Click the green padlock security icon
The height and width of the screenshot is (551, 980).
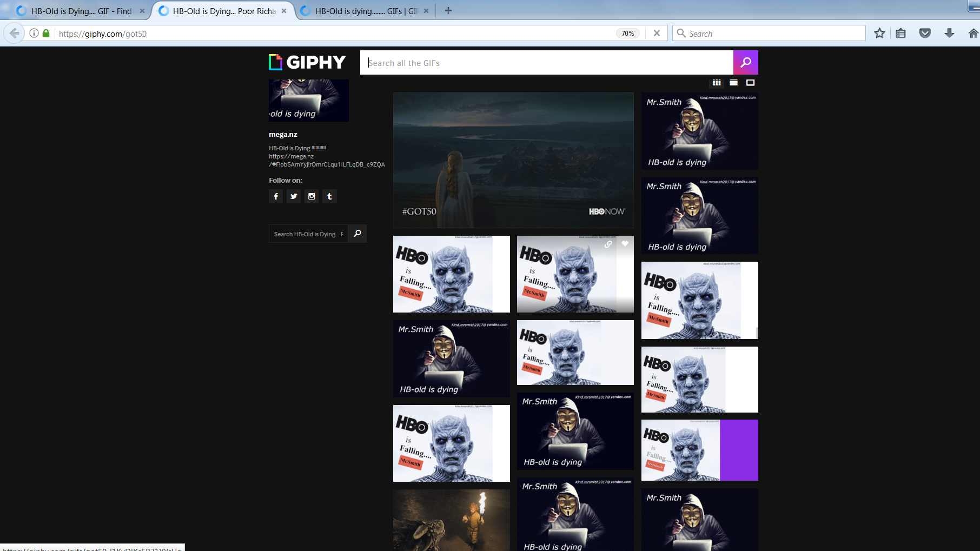46,34
